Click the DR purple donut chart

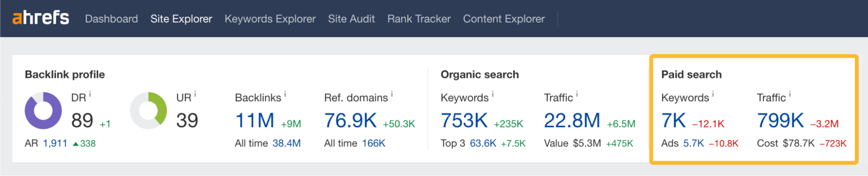click(43, 111)
